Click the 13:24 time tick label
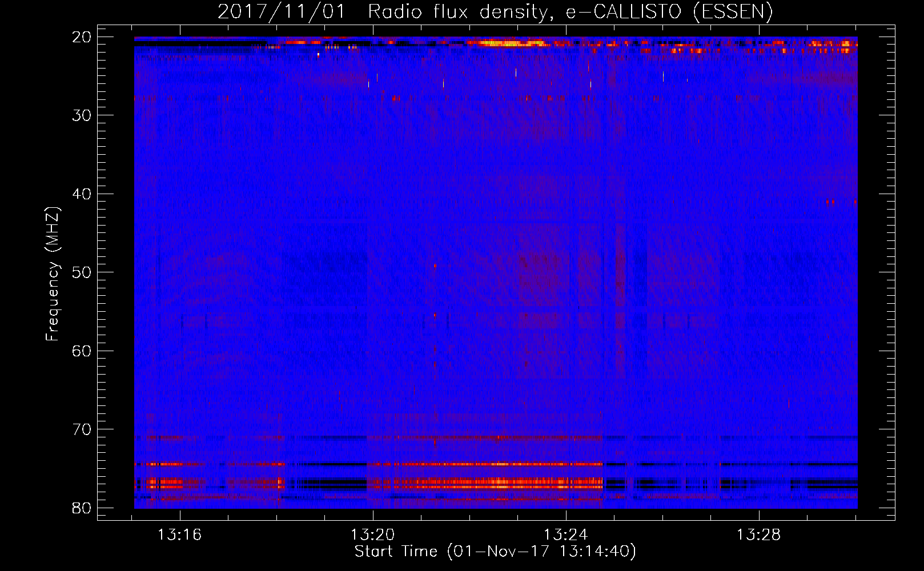This screenshot has height=571, width=924. [x=566, y=535]
